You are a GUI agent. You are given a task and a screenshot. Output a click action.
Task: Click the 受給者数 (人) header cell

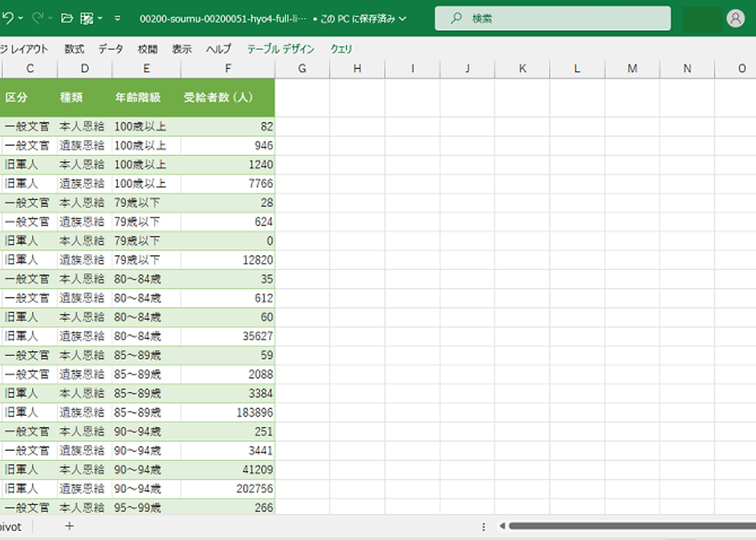[x=227, y=97]
